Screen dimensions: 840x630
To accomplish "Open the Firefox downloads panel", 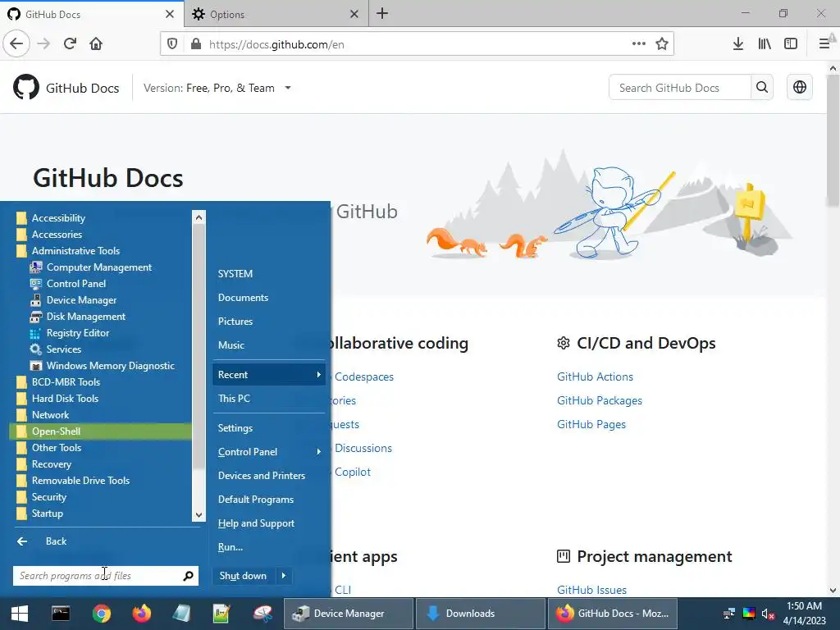I will (737, 44).
